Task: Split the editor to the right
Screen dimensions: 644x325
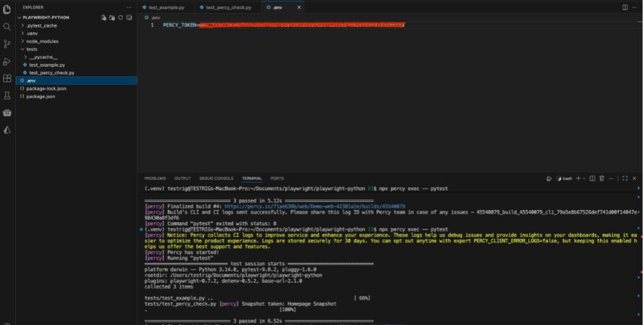Action: coord(625,7)
